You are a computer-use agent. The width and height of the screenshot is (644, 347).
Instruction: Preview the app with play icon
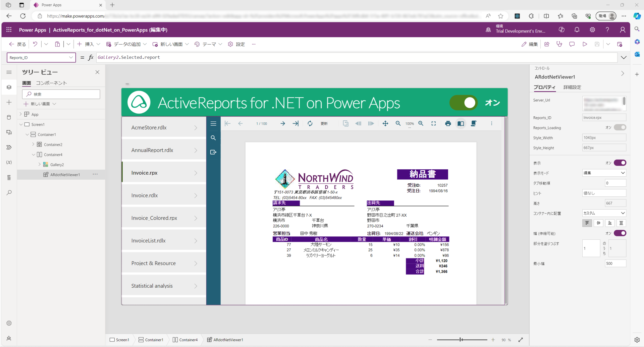click(585, 44)
